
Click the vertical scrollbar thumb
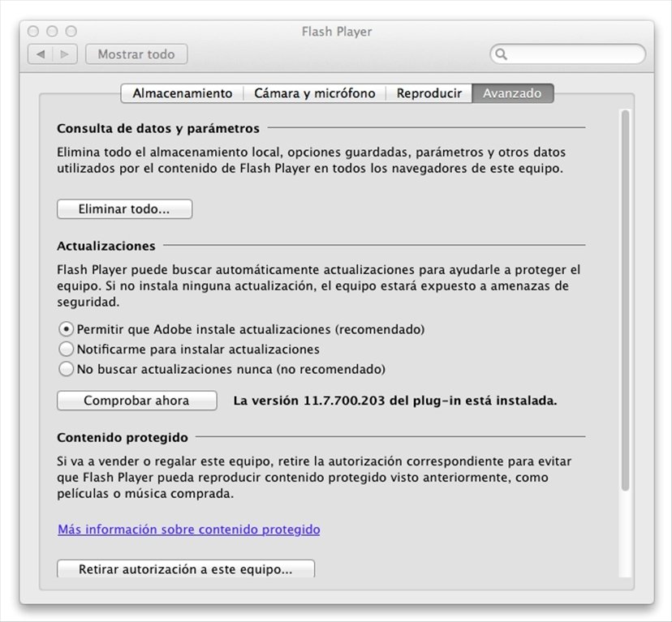click(625, 300)
